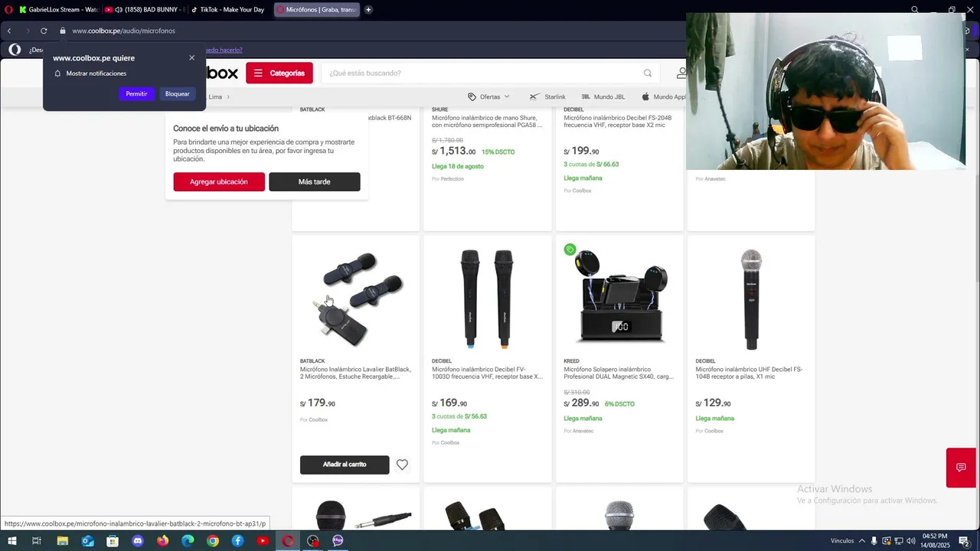Click Añadir al carrito button
This screenshot has height=551, width=980.
click(345, 465)
